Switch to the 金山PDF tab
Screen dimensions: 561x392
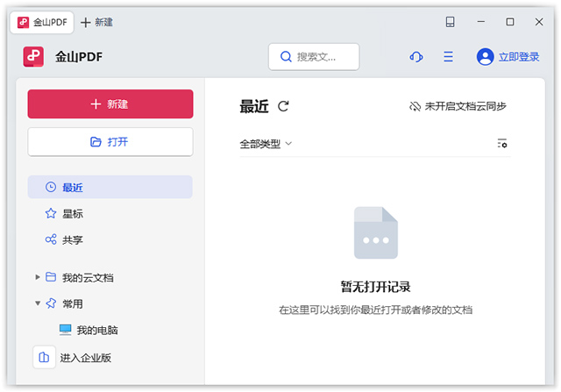(42, 22)
